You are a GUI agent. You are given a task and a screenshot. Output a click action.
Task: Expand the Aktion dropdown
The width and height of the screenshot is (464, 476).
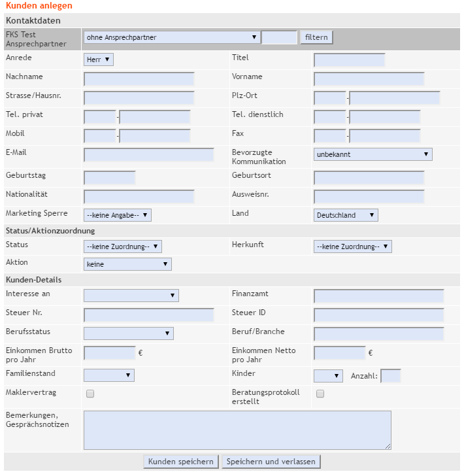[x=127, y=264]
